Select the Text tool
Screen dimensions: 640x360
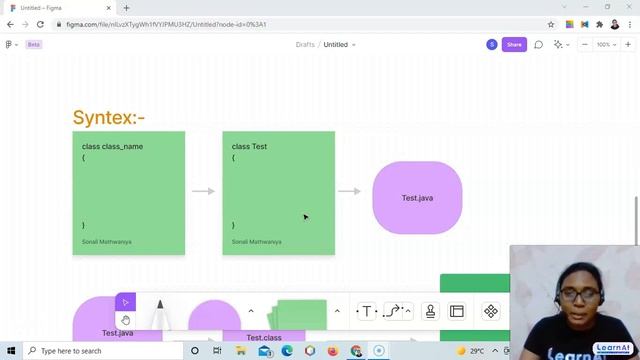[x=367, y=311]
